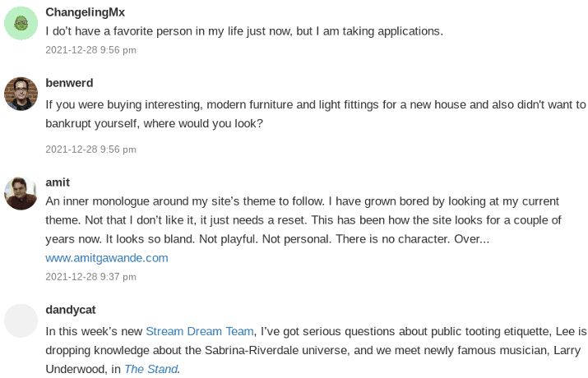Open benwerd's post timestamp 9:56 pm
Image resolution: width=588 pixels, height=378 pixels.
coord(90,150)
